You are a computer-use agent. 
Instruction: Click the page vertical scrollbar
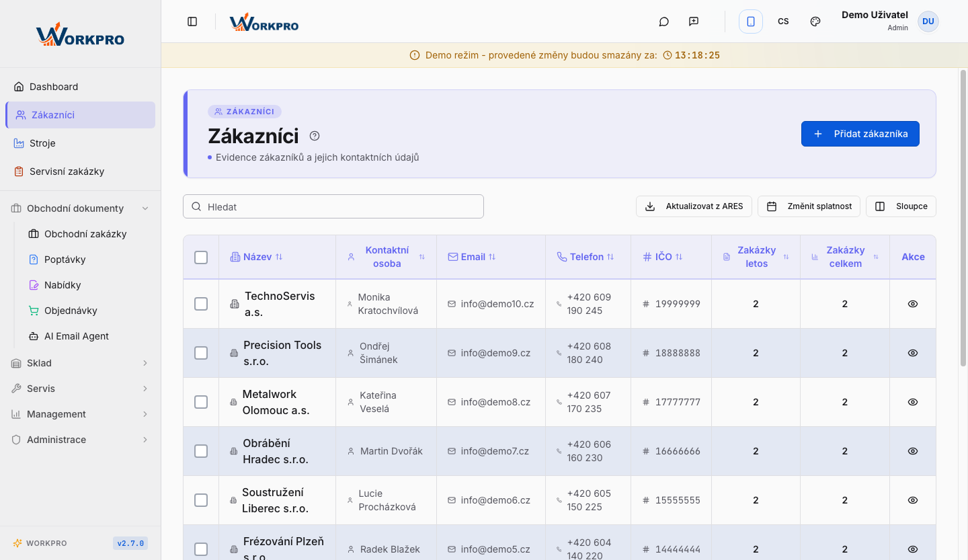click(x=963, y=218)
